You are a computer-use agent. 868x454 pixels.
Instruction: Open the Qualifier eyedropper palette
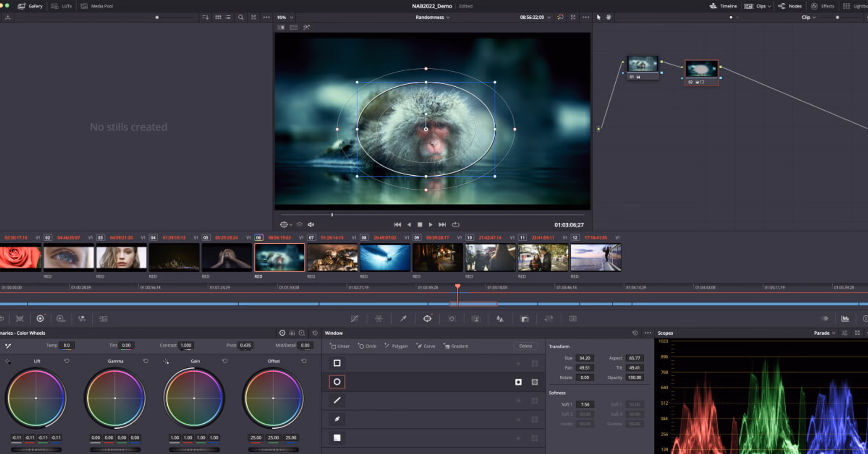[x=403, y=319]
